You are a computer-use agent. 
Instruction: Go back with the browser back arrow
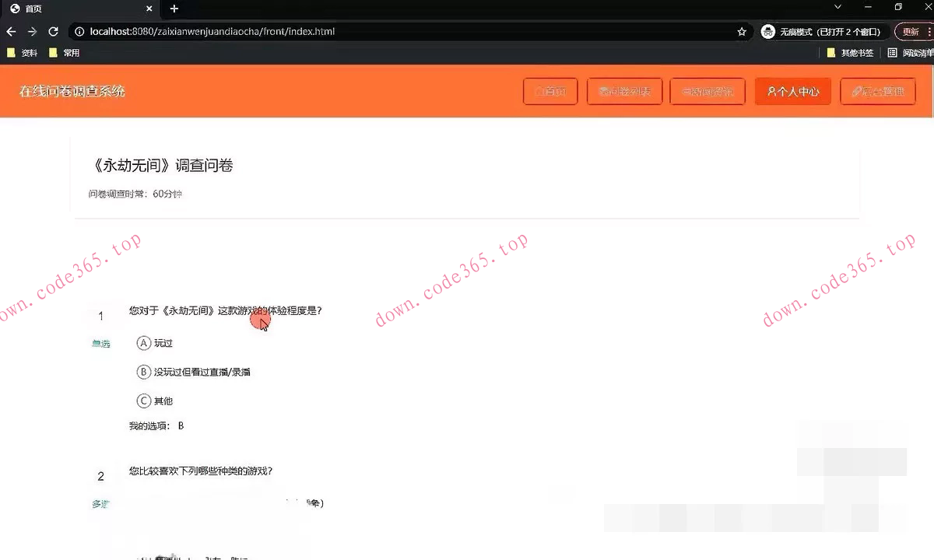point(11,32)
